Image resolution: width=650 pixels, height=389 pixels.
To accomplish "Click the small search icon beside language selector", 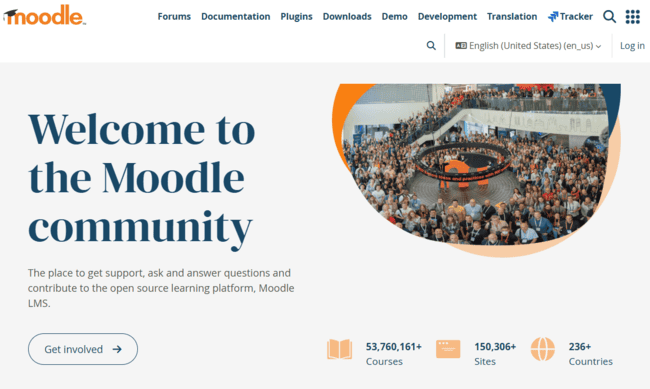I will click(x=431, y=46).
